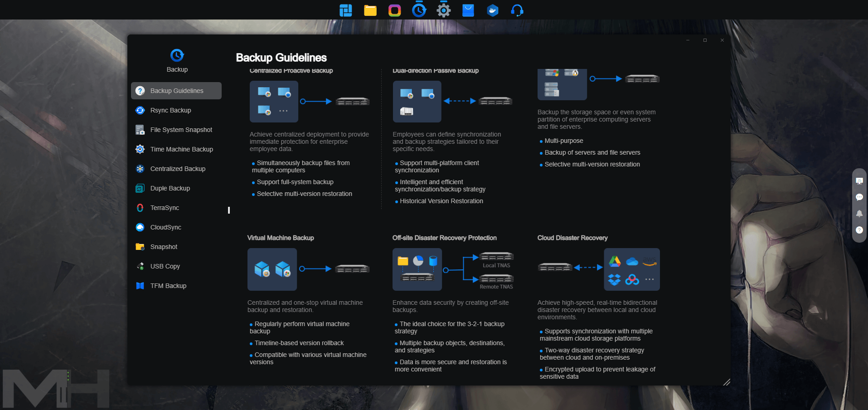Viewport: 868px width, 410px height.
Task: Click the Off-site Disaster Recovery Protection heading
Action: (x=445, y=238)
